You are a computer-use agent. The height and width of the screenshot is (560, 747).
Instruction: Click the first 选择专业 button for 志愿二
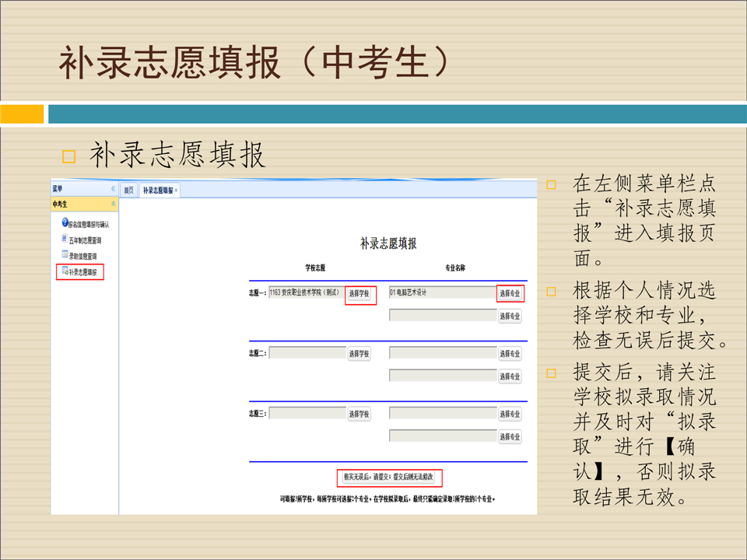[510, 354]
